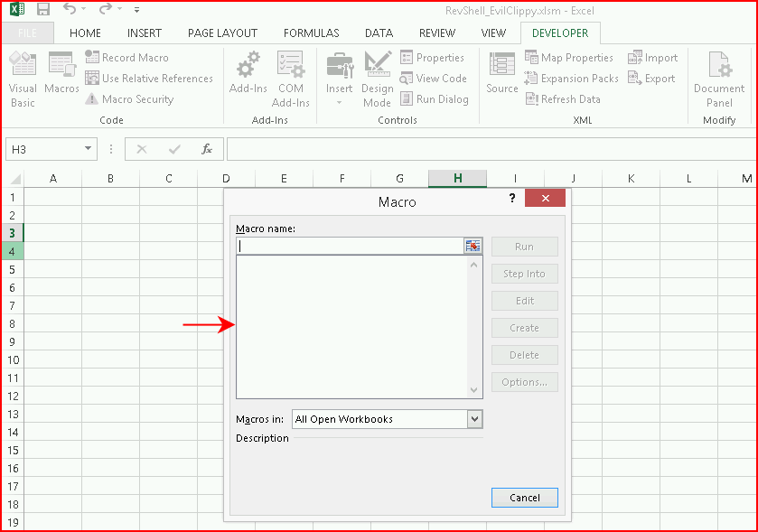Click the Macro name input field
This screenshot has height=532, width=758.
point(350,246)
